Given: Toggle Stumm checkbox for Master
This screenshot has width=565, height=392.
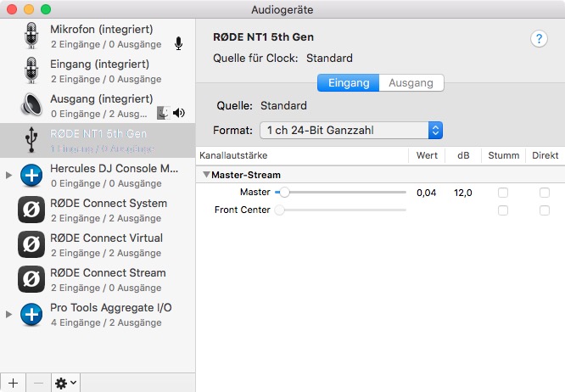Looking at the screenshot, I should (503, 193).
